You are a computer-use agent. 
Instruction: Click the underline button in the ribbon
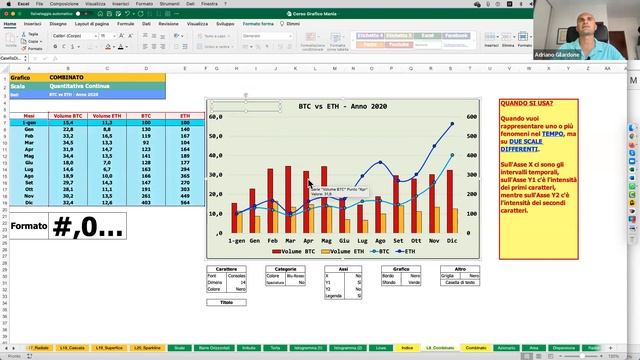pos(72,47)
